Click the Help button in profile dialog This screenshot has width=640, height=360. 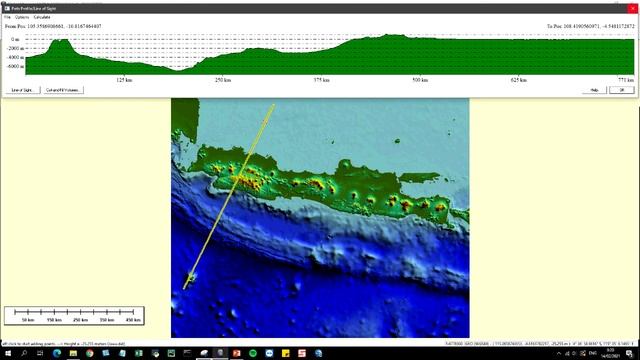[x=594, y=90]
